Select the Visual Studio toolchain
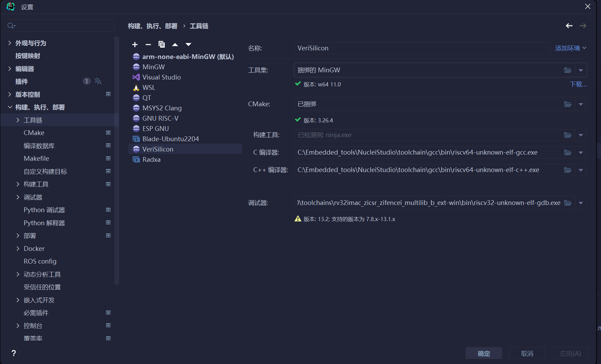 [x=185, y=77]
